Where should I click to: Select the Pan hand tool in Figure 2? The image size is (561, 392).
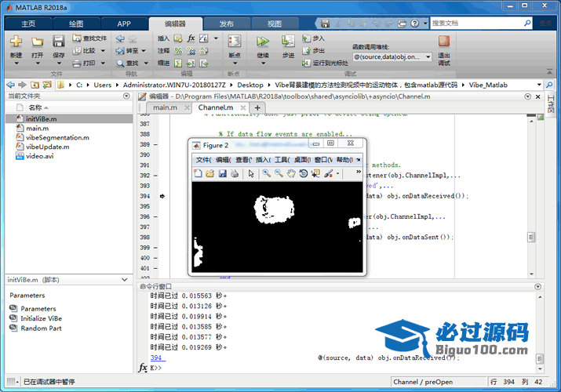coord(291,174)
